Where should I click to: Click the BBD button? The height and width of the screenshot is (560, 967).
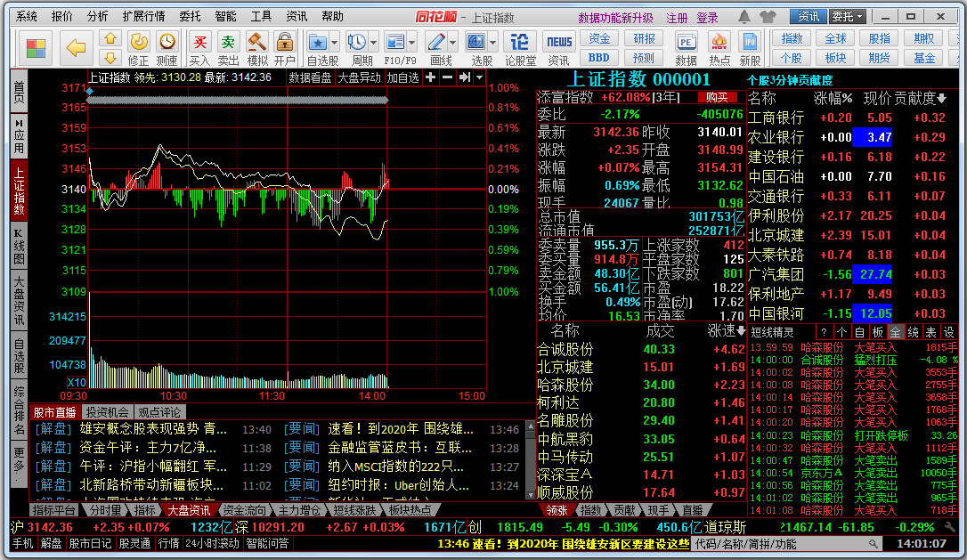[599, 58]
